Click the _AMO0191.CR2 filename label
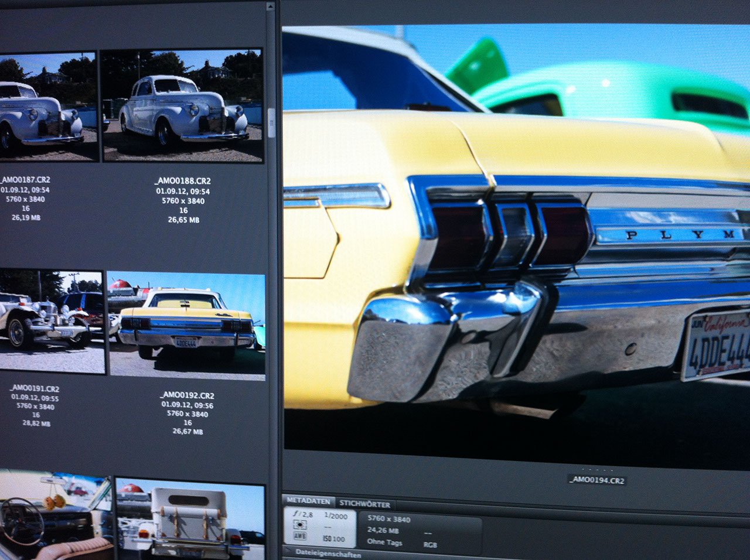This screenshot has width=750, height=560. (x=35, y=389)
